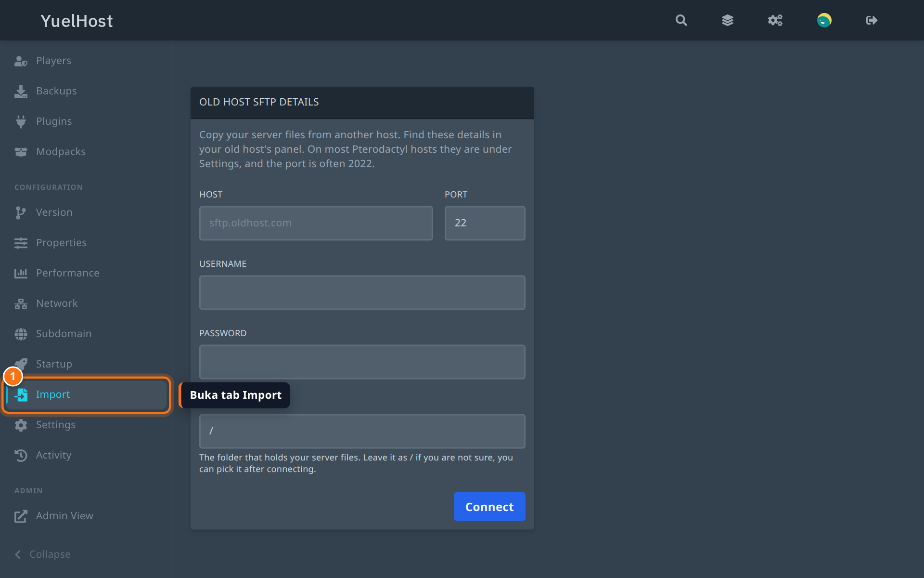The image size is (924, 578).
Task: Select the Import menu item
Action: point(87,394)
